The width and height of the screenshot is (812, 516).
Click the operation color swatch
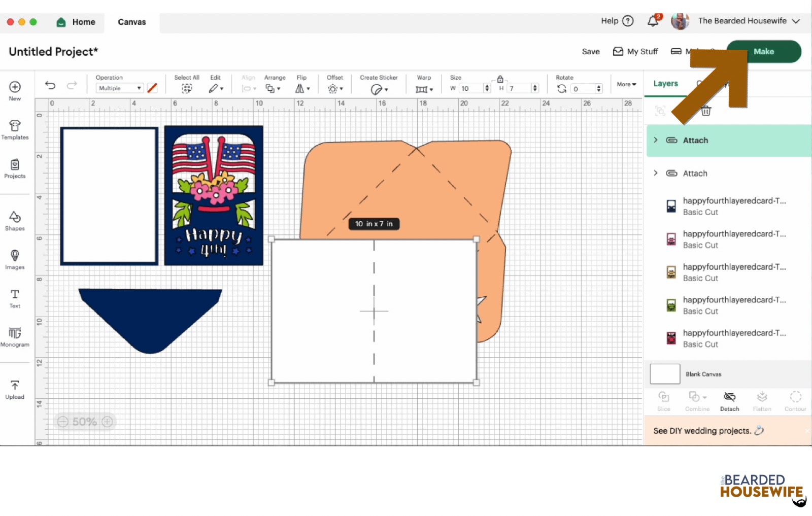152,88
